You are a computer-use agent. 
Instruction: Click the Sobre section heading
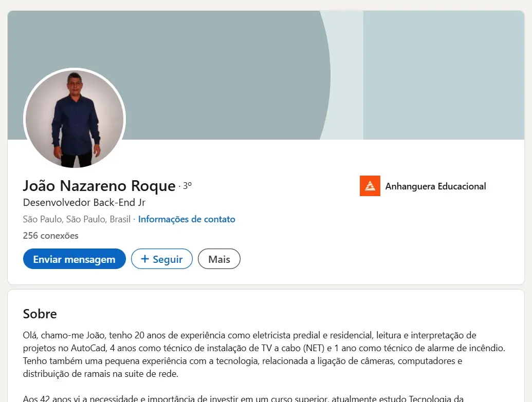(x=40, y=314)
